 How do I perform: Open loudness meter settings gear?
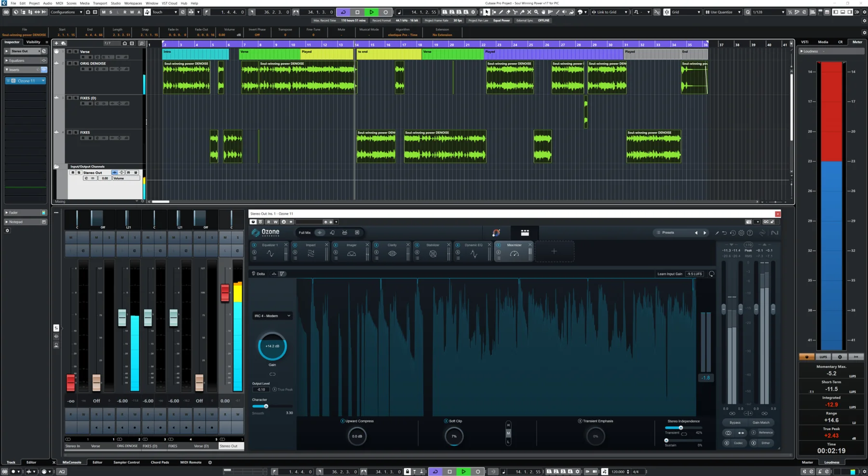[840, 357]
